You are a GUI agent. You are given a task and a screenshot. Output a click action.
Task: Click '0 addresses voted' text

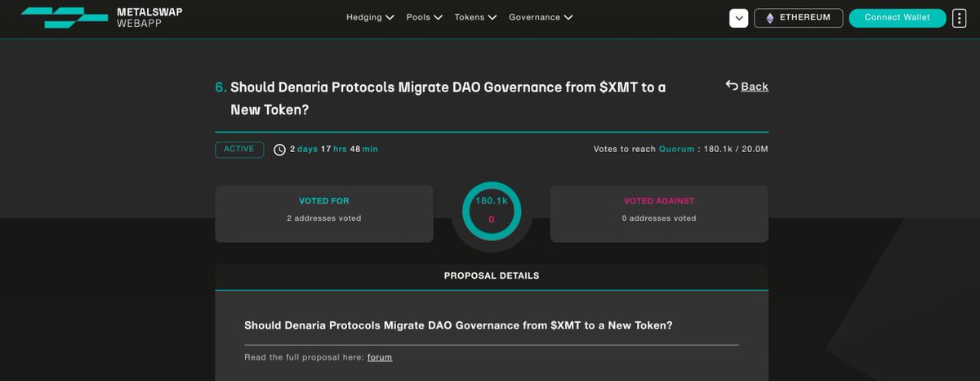coord(659,218)
